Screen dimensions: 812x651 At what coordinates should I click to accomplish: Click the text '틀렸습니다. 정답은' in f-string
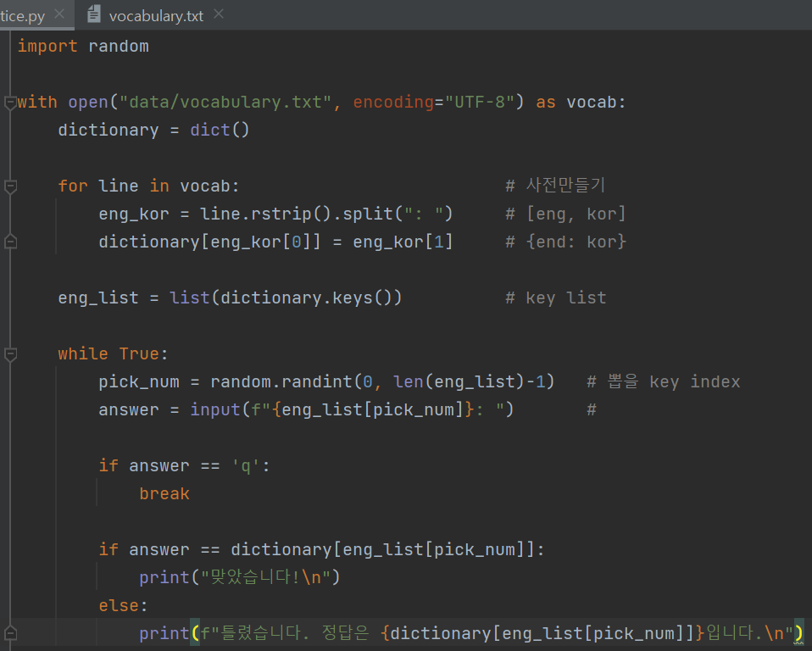click(x=295, y=633)
